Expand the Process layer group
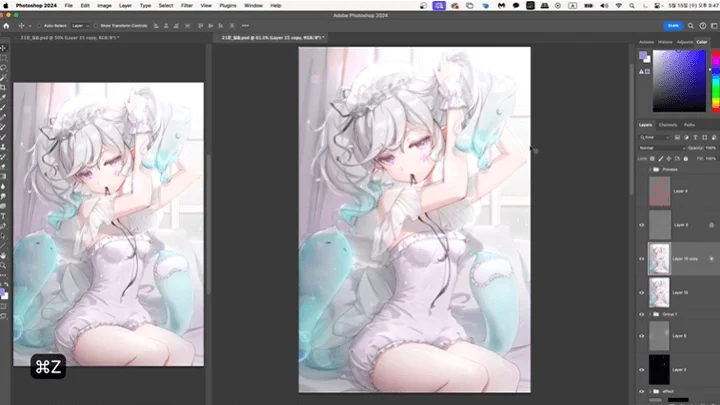Screen dimensions: 720x405 [x=650, y=169]
